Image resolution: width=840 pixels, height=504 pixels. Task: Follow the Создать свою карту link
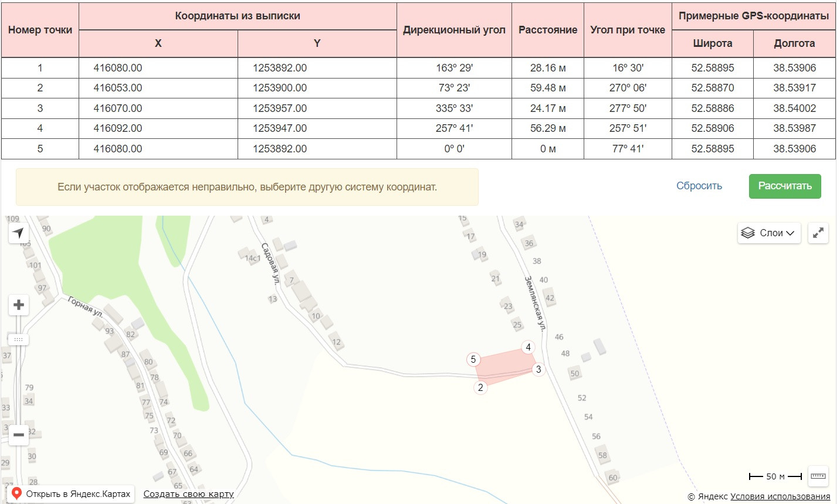click(188, 494)
